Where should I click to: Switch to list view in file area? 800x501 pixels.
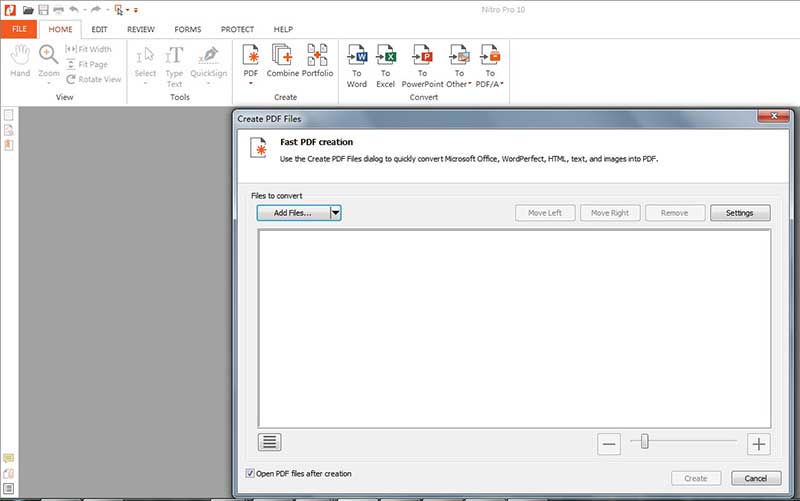pos(269,442)
